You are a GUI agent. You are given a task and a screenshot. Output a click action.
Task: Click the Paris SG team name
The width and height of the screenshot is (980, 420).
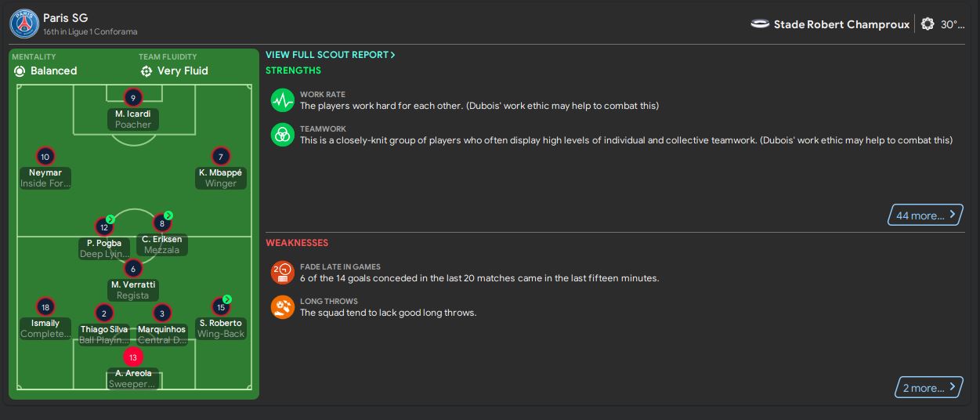65,17
